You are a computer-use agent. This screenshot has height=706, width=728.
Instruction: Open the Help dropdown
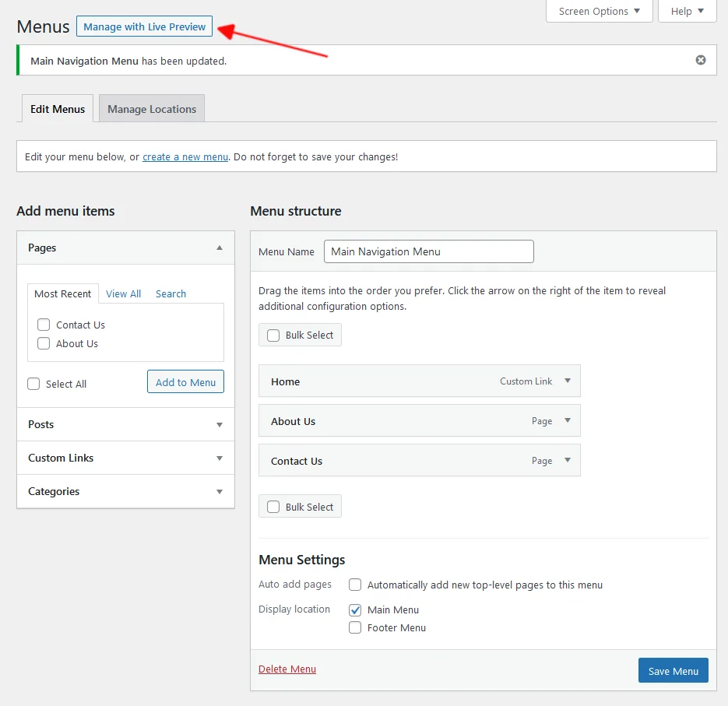tap(688, 11)
